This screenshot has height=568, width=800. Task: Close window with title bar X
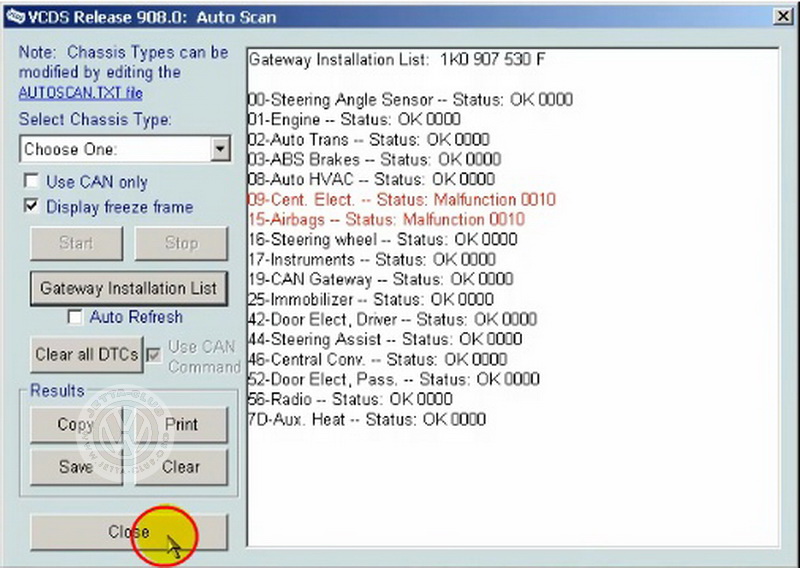click(783, 17)
